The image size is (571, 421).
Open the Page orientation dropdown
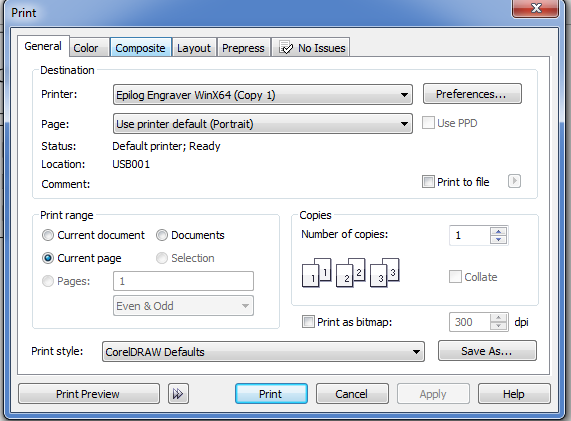pos(263,124)
